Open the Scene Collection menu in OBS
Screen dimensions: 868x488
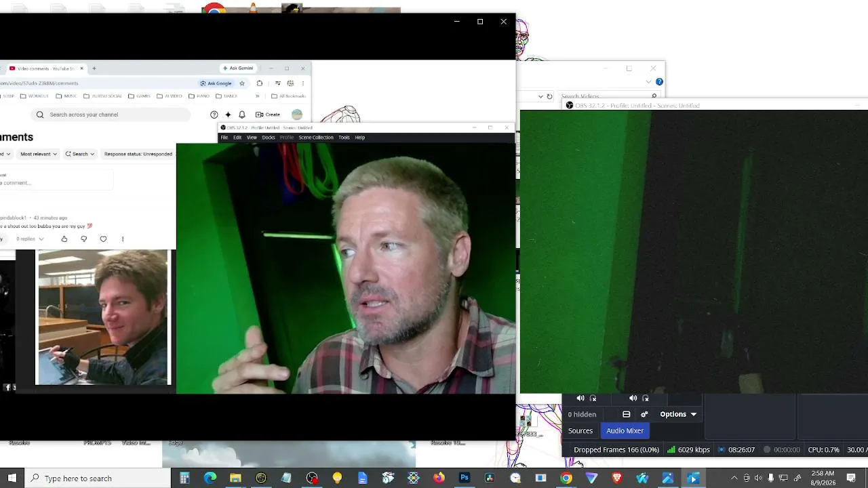pos(316,138)
